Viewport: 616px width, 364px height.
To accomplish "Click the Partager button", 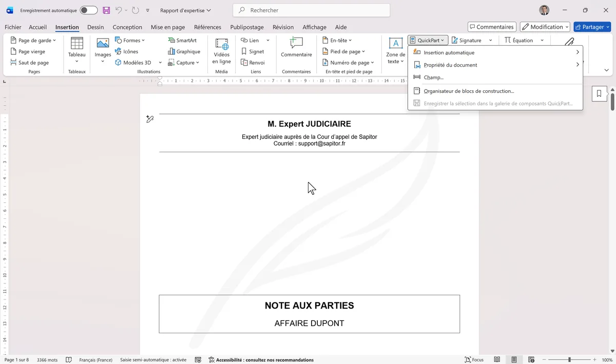I will [x=592, y=27].
